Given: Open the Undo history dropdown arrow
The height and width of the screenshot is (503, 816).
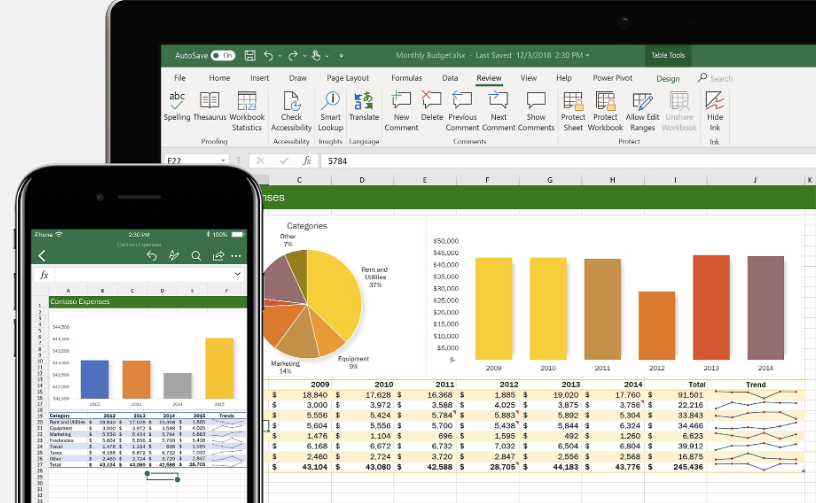Looking at the screenshot, I should pos(280,56).
